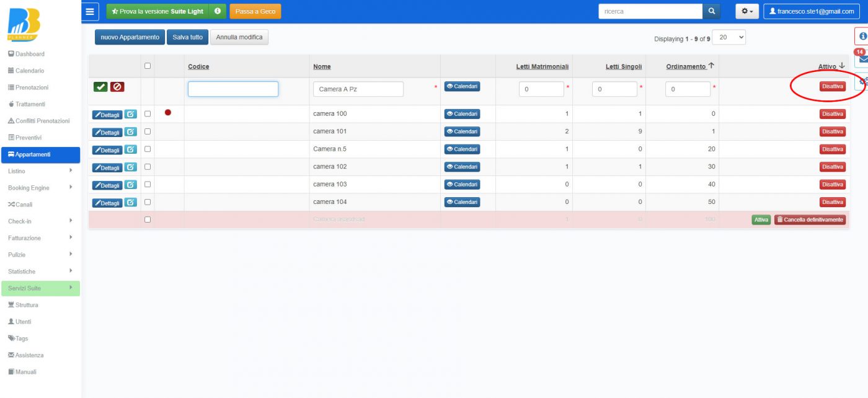The image size is (868, 398).
Task: Open quick edit icon for camera 101
Action: pyautogui.click(x=130, y=131)
